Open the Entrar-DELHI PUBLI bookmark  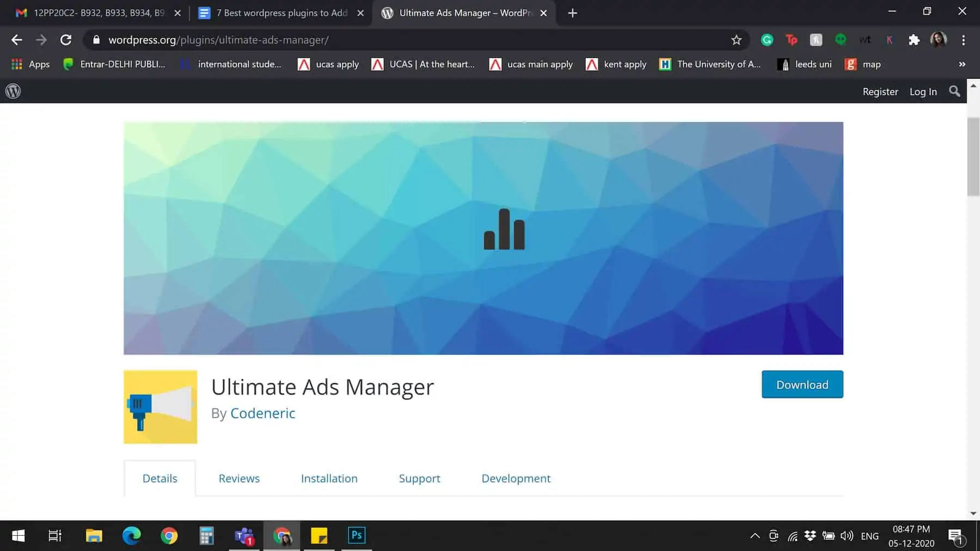(114, 64)
